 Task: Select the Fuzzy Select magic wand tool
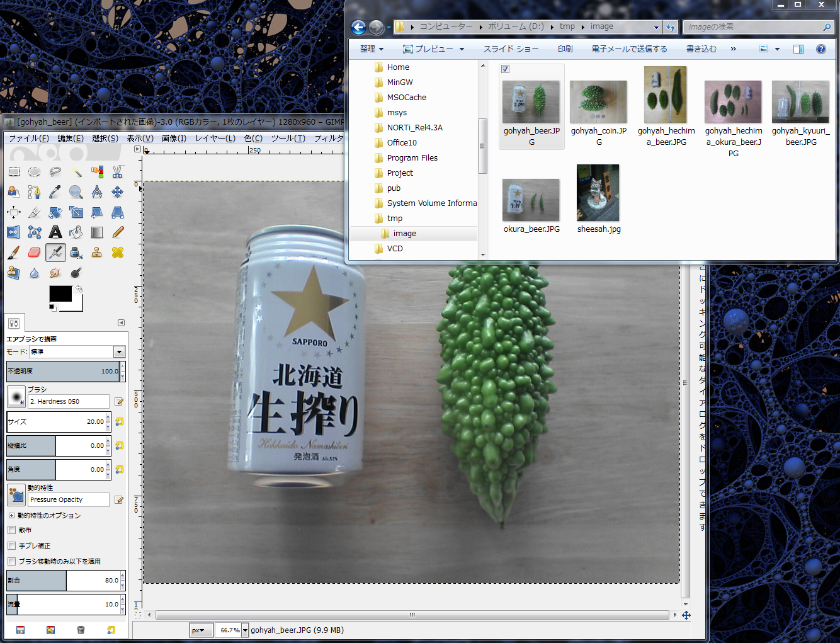(x=76, y=171)
